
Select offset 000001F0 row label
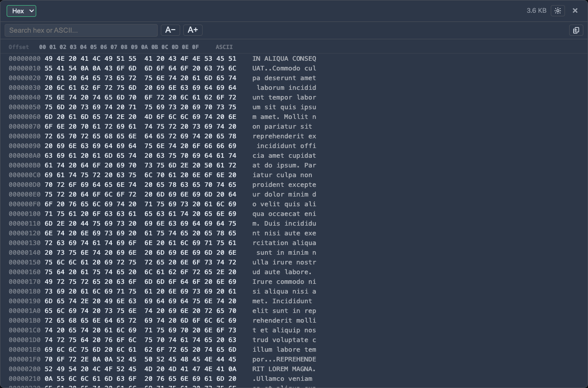(24, 359)
